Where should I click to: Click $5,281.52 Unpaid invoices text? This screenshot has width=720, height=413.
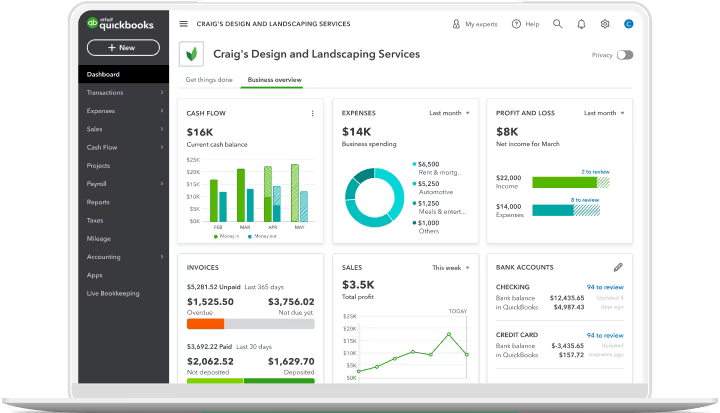(x=214, y=287)
